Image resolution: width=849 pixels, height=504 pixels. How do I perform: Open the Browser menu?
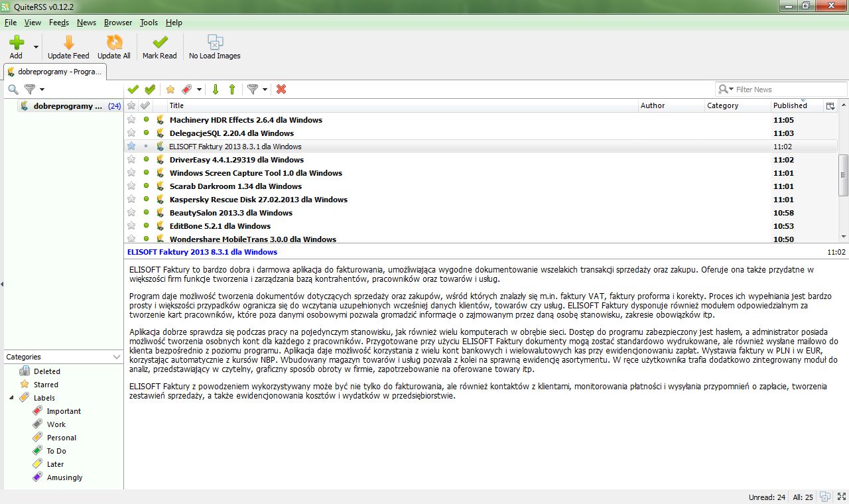coord(118,23)
